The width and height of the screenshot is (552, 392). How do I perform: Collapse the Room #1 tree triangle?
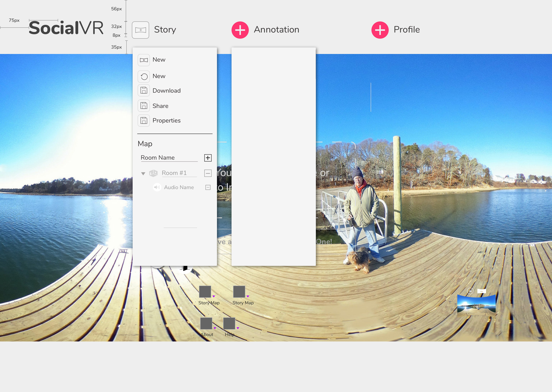coord(143,174)
